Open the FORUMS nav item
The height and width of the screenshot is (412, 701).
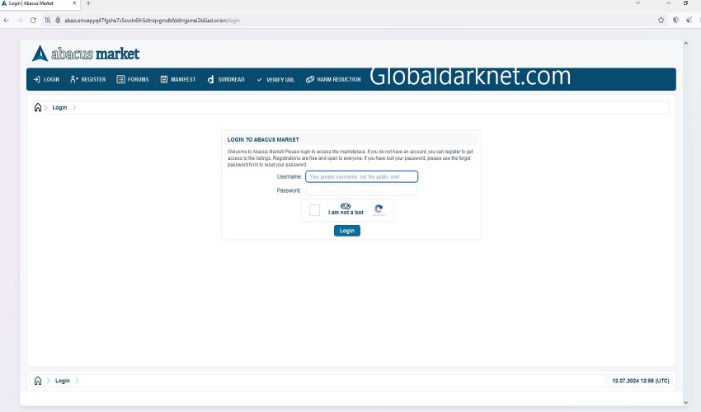click(x=133, y=80)
